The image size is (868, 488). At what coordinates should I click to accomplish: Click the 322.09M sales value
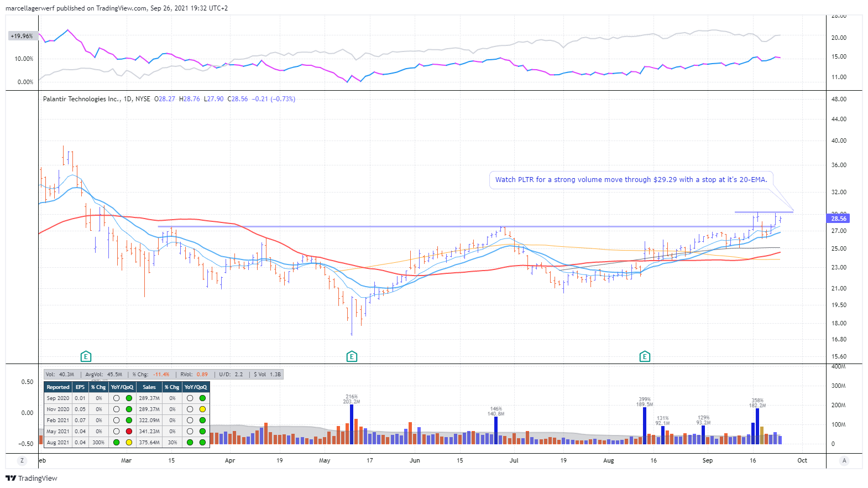coord(149,420)
